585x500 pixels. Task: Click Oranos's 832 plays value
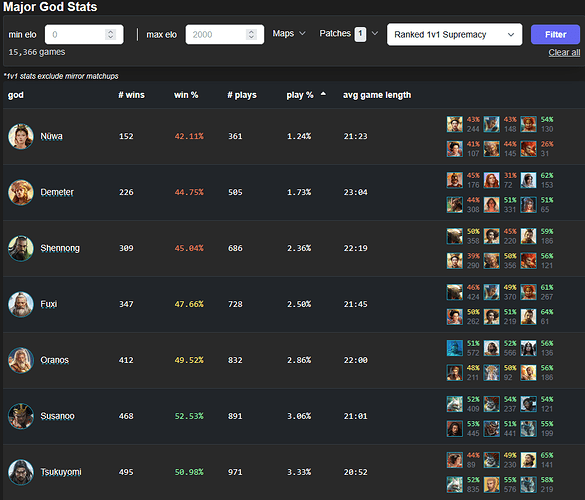point(235,360)
